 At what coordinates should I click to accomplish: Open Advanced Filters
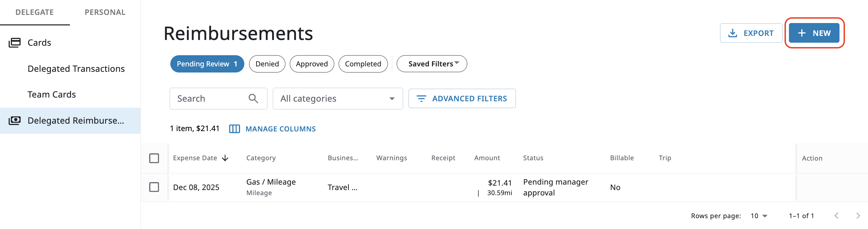pos(462,99)
